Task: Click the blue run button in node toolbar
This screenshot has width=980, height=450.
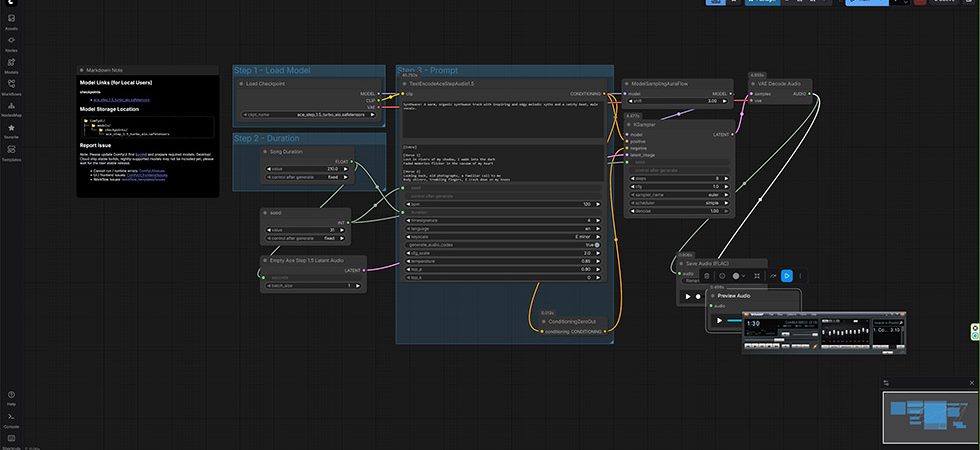Action: click(787, 275)
